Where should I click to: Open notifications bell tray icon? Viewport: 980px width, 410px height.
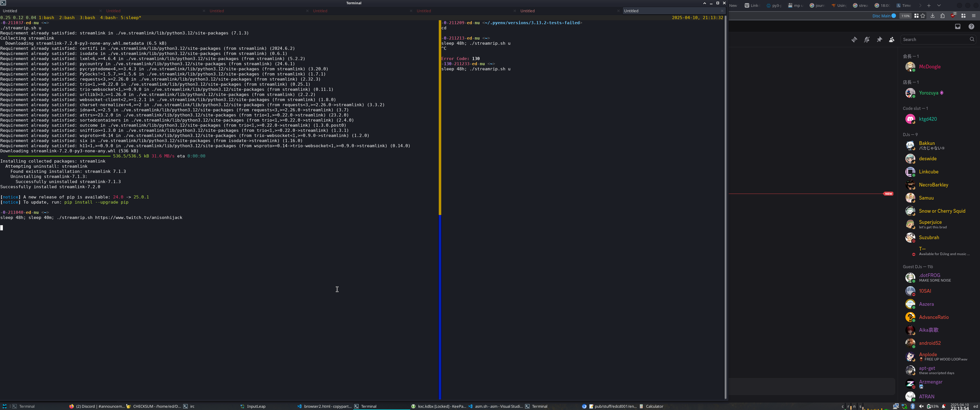944,406
